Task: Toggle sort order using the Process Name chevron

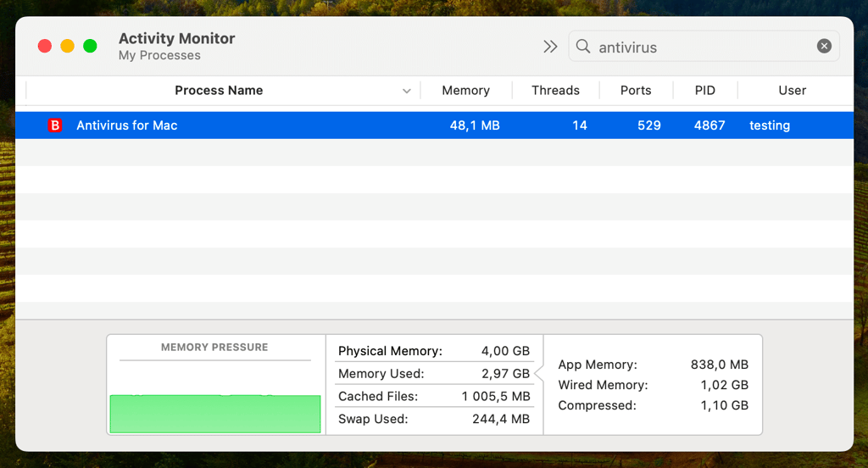Action: pyautogui.click(x=407, y=91)
